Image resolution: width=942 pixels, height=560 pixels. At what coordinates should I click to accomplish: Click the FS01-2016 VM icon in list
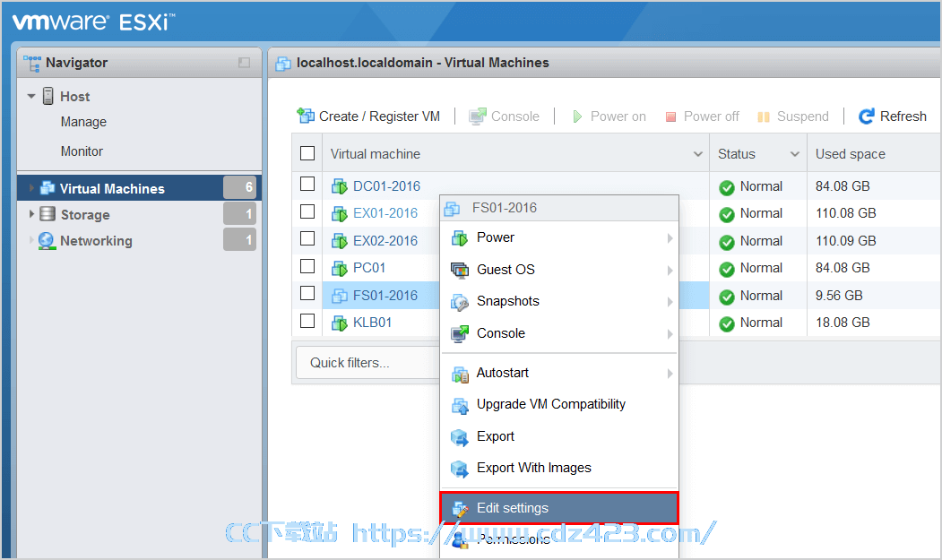[340, 296]
